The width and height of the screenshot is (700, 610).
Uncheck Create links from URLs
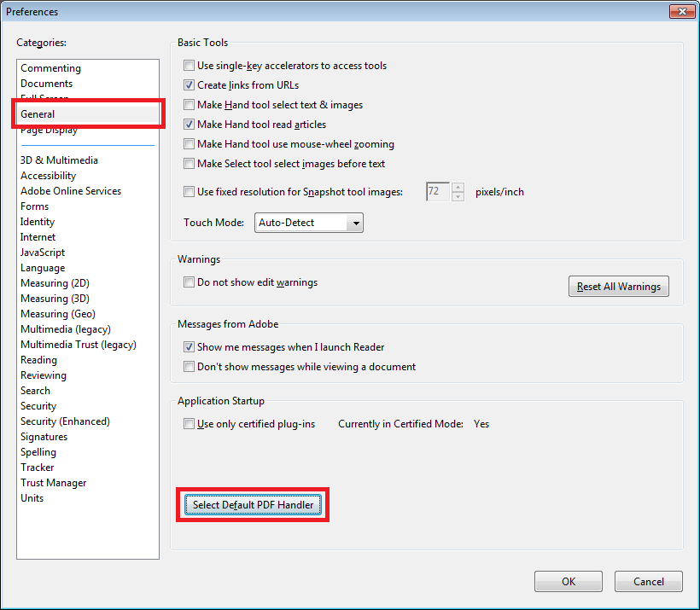pyautogui.click(x=189, y=84)
